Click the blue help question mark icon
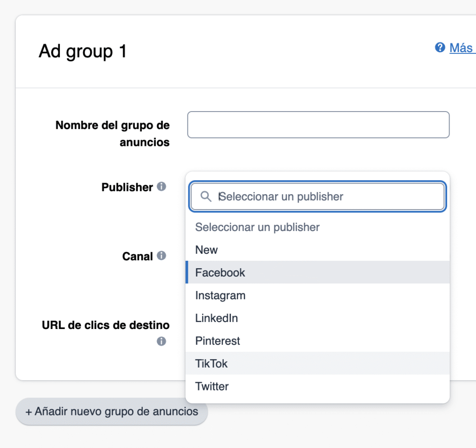 coord(440,47)
